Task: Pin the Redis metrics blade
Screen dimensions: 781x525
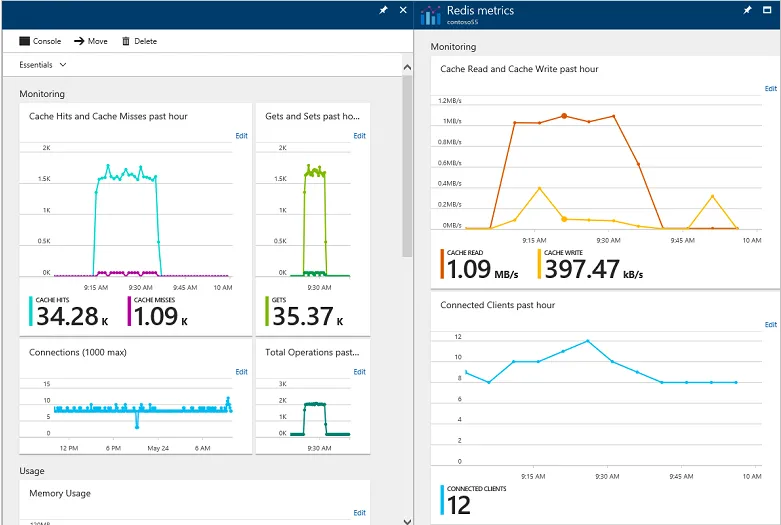Action: (747, 10)
